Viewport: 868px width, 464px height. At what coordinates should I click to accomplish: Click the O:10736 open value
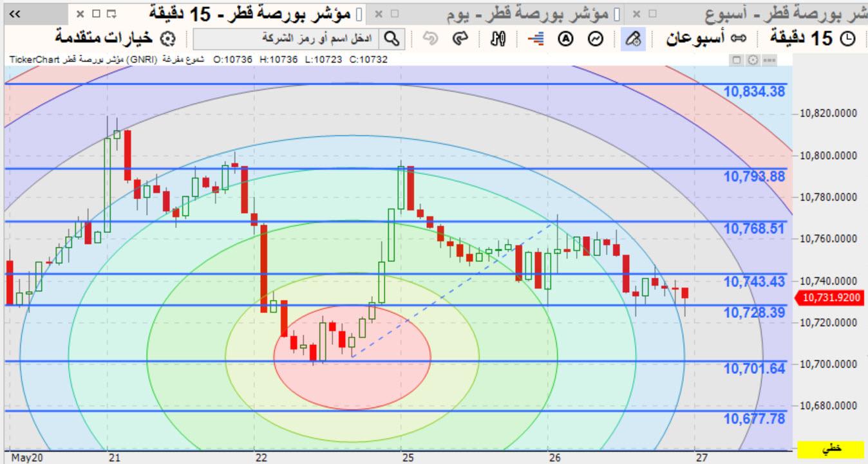click(232, 60)
